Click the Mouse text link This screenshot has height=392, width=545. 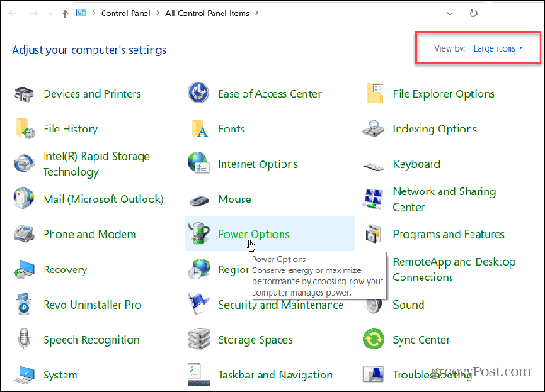(234, 200)
